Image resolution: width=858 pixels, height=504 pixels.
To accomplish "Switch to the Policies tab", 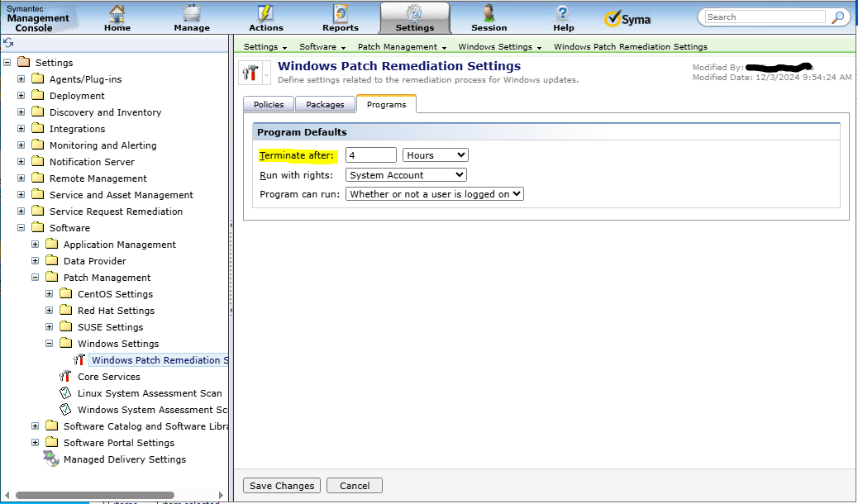I will pos(269,104).
